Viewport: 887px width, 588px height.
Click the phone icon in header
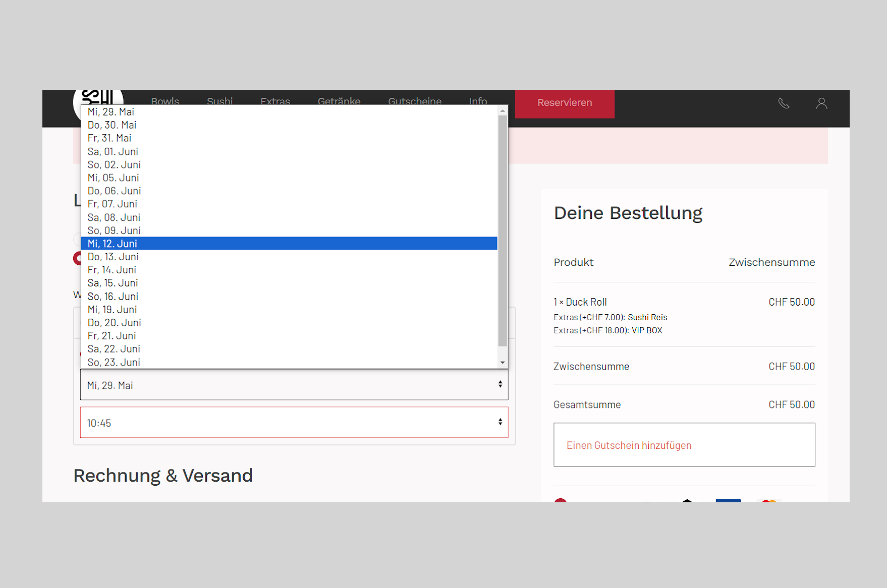[784, 103]
